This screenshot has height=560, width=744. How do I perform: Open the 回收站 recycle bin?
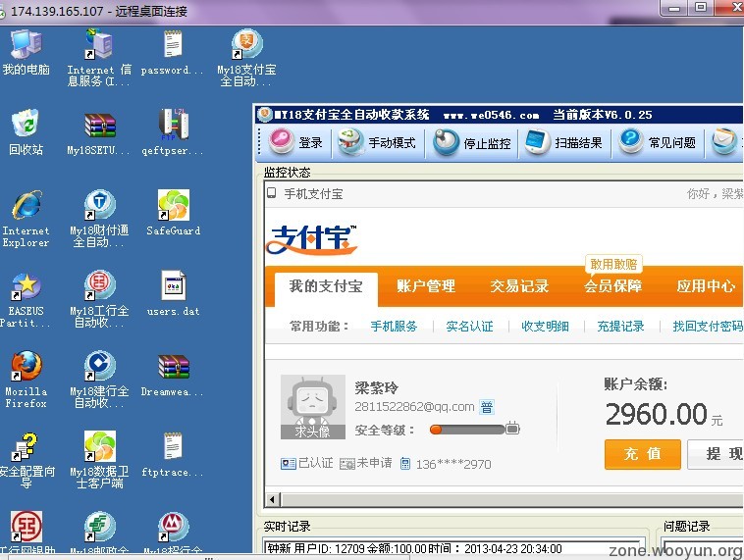pos(27,132)
